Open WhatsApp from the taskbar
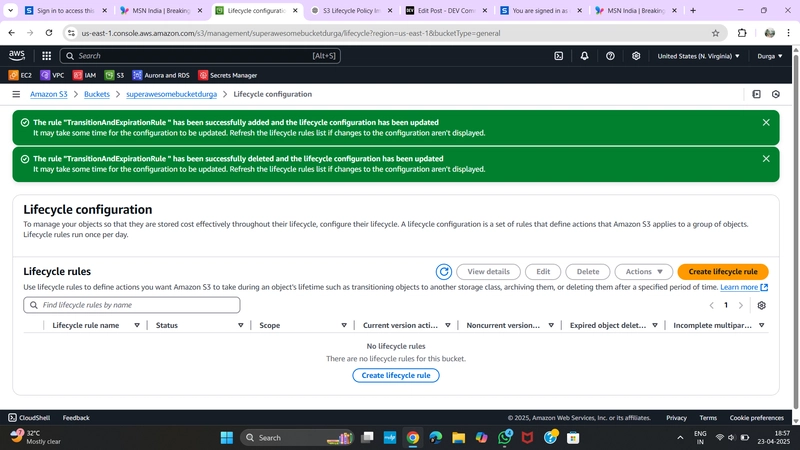 [x=505, y=438]
